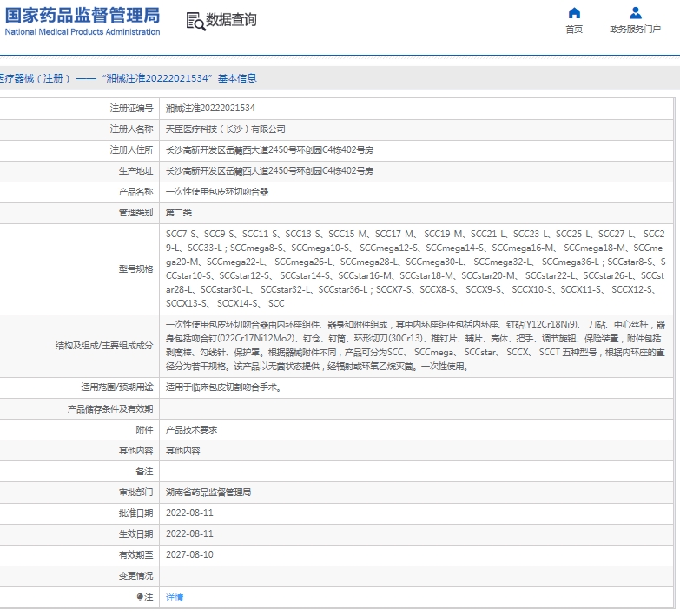This screenshot has height=616, width=680.
Task: Click the 管理类别 row label
Action: tap(135, 213)
